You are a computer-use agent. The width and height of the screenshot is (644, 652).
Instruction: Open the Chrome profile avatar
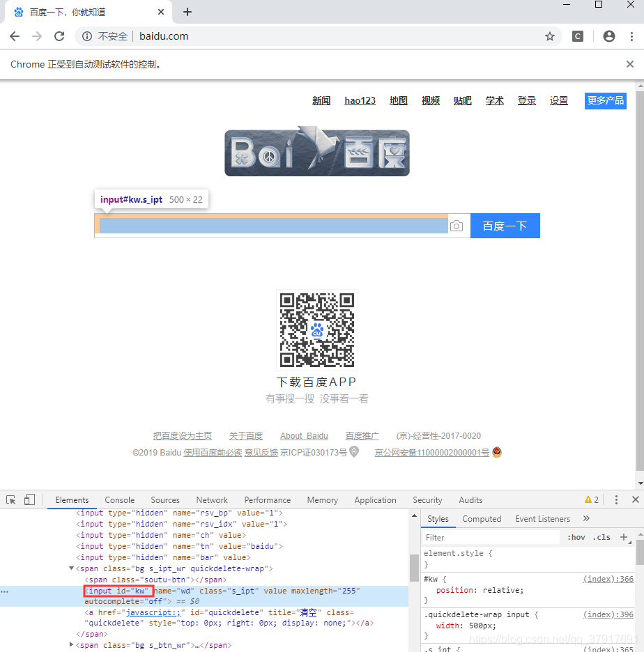(609, 37)
